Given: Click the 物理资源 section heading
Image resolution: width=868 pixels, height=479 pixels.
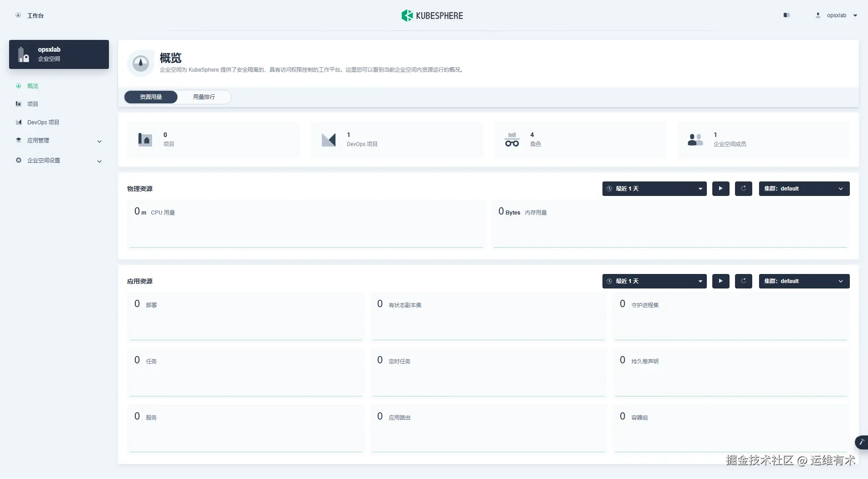Looking at the screenshot, I should tap(140, 189).
